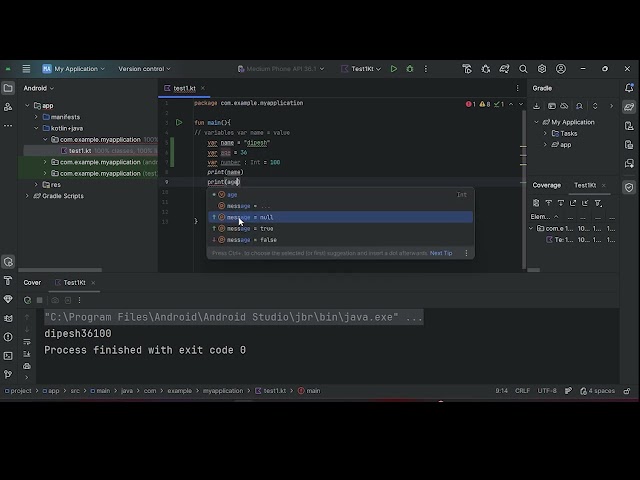Click the error count indicator in editor
This screenshot has width=640, height=480.
pyautogui.click(x=471, y=104)
